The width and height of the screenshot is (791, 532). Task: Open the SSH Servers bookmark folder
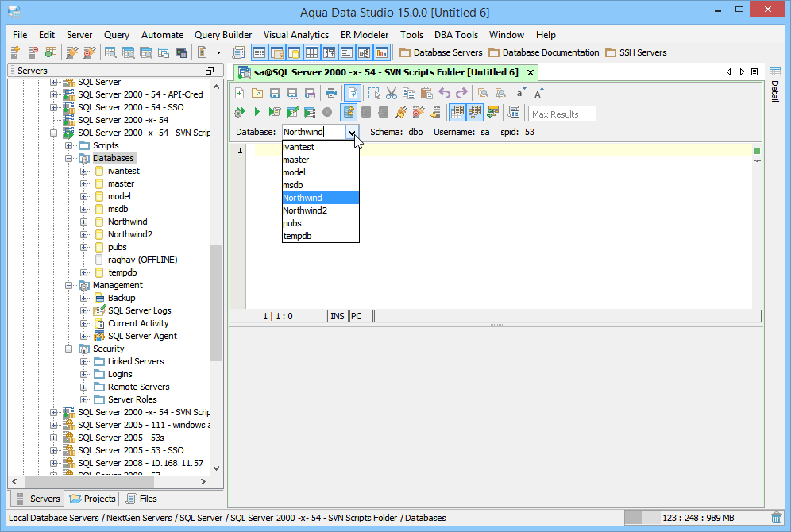click(636, 52)
